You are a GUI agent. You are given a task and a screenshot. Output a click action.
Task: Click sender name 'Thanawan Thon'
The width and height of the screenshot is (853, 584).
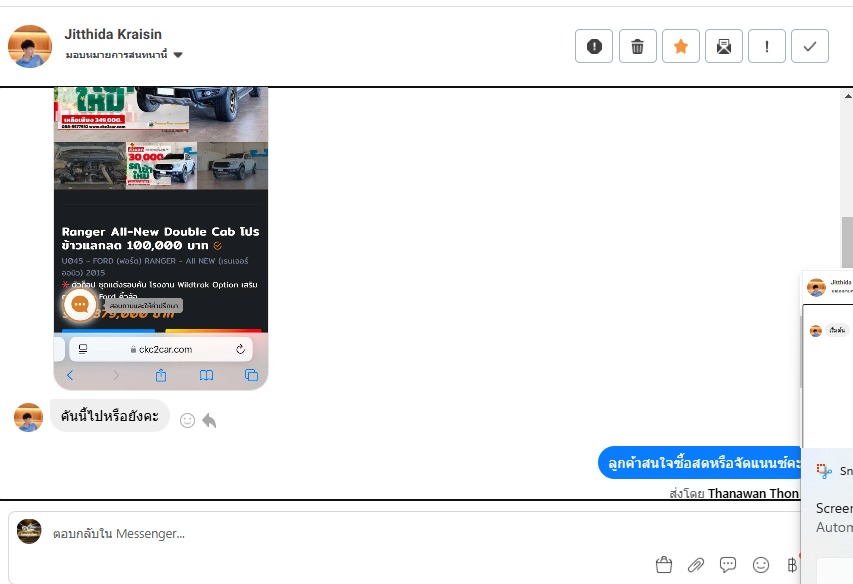pyautogui.click(x=753, y=493)
